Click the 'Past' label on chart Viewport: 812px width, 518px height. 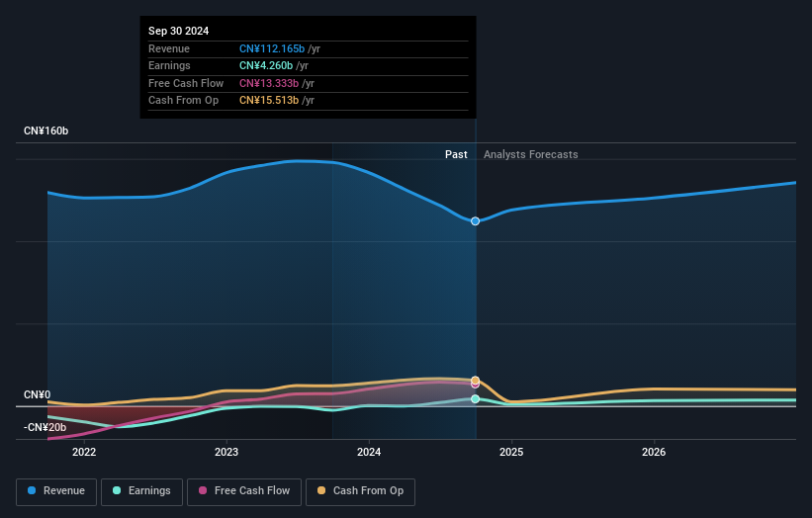tap(456, 154)
